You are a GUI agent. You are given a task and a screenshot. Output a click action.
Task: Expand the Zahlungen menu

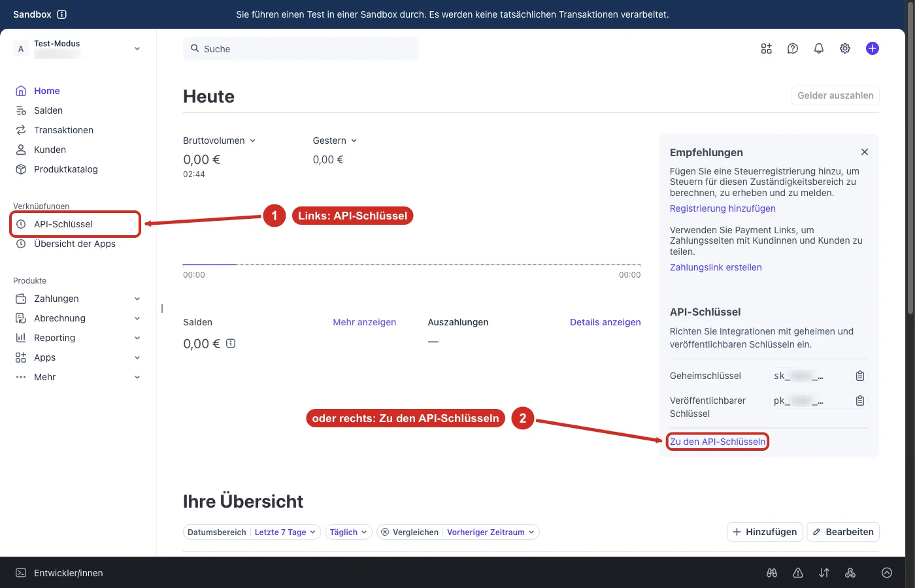pyautogui.click(x=78, y=299)
